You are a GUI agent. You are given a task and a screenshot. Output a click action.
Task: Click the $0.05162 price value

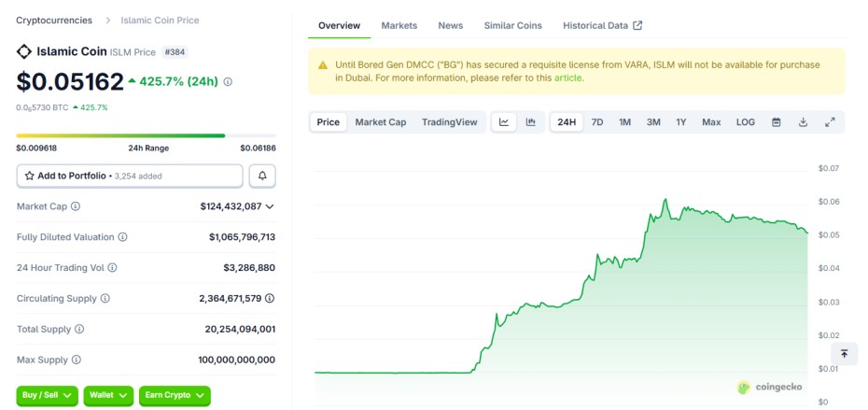tap(70, 82)
